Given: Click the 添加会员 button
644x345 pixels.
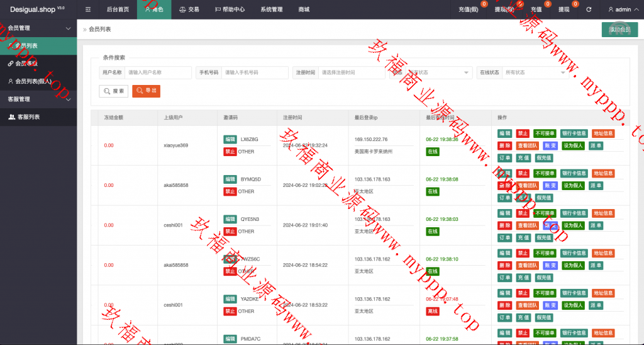Looking at the screenshot, I should [x=619, y=30].
